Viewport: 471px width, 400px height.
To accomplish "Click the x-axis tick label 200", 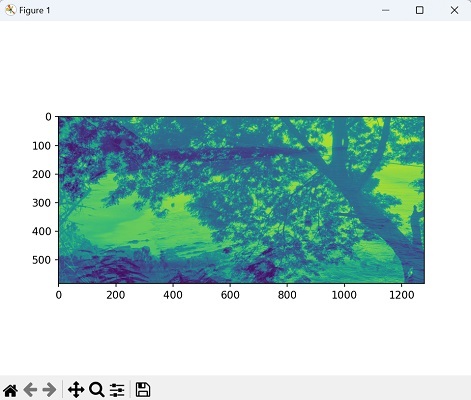I will tap(116, 295).
